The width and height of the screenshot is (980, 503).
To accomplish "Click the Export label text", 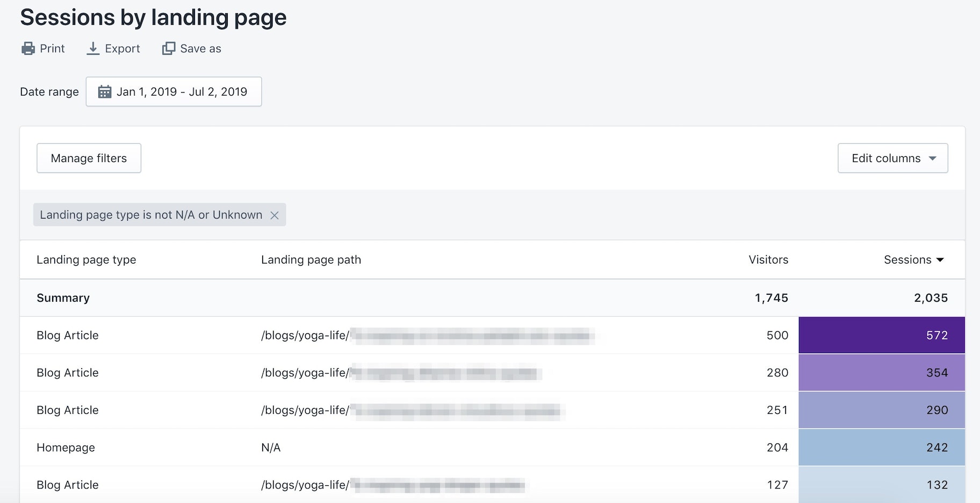I will 122,49.
